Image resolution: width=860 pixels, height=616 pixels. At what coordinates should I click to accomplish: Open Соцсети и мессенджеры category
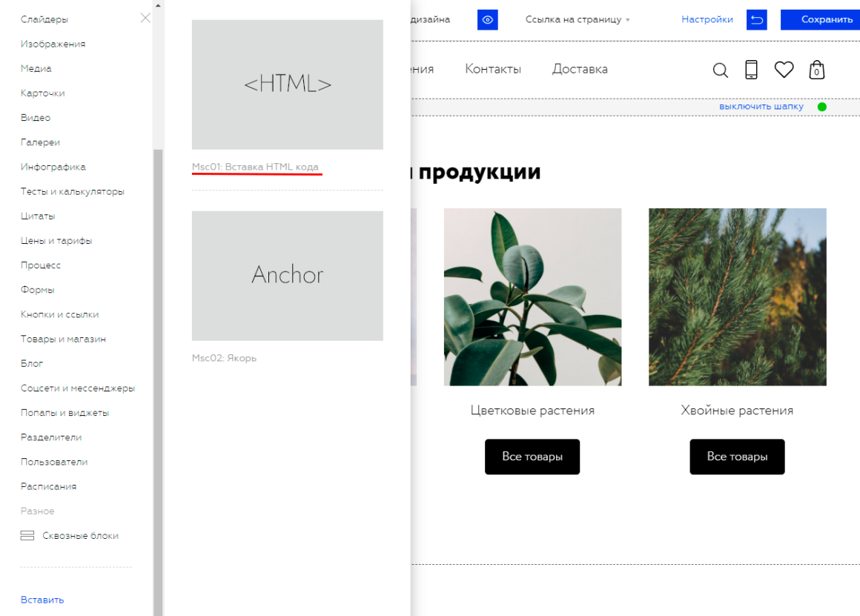(x=77, y=388)
